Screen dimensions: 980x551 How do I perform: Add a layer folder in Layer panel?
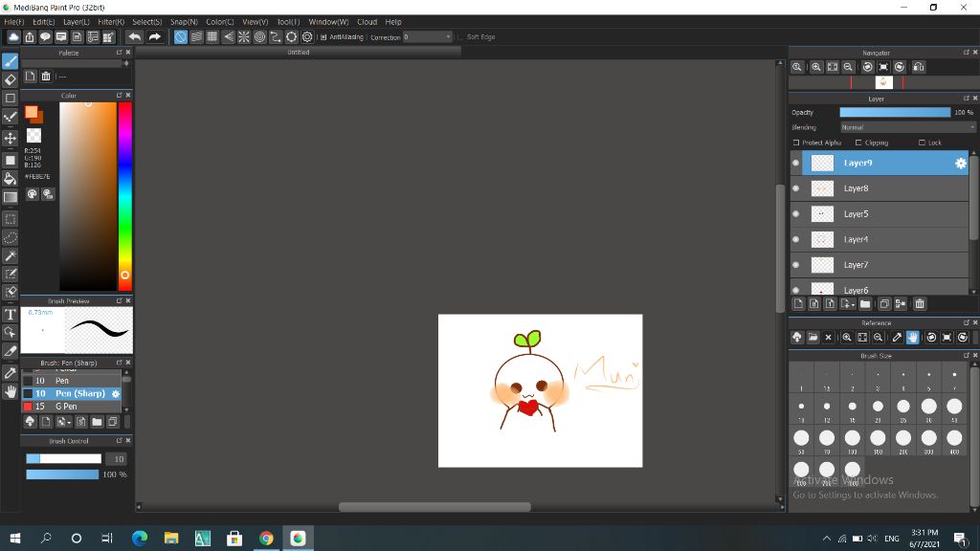coord(865,303)
